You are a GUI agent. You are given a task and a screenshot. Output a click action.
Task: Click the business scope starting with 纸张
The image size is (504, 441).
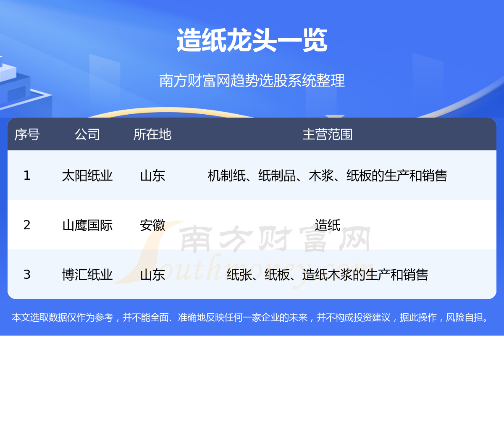[328, 274]
